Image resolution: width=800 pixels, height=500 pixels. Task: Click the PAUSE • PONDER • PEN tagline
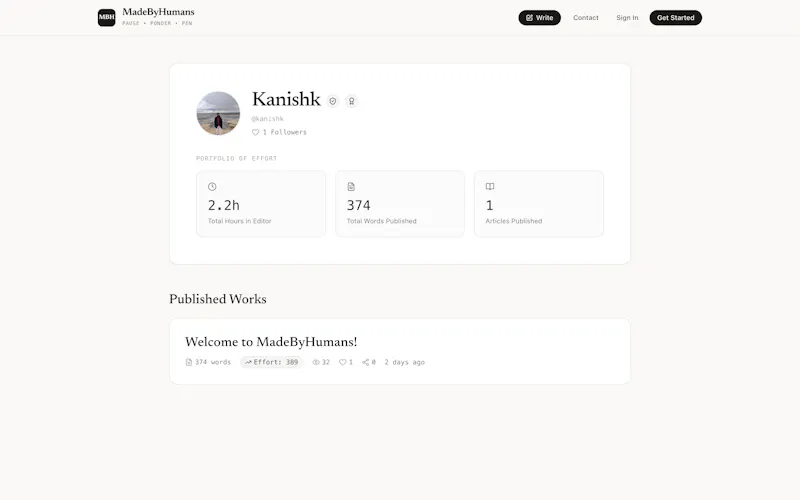coord(157,23)
